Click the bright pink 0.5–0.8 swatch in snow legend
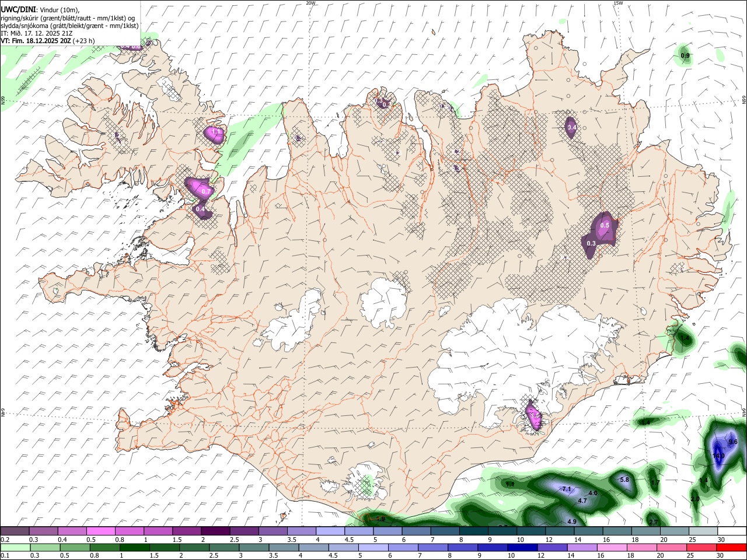Image resolution: width=747 pixels, height=560 pixels. point(101,531)
